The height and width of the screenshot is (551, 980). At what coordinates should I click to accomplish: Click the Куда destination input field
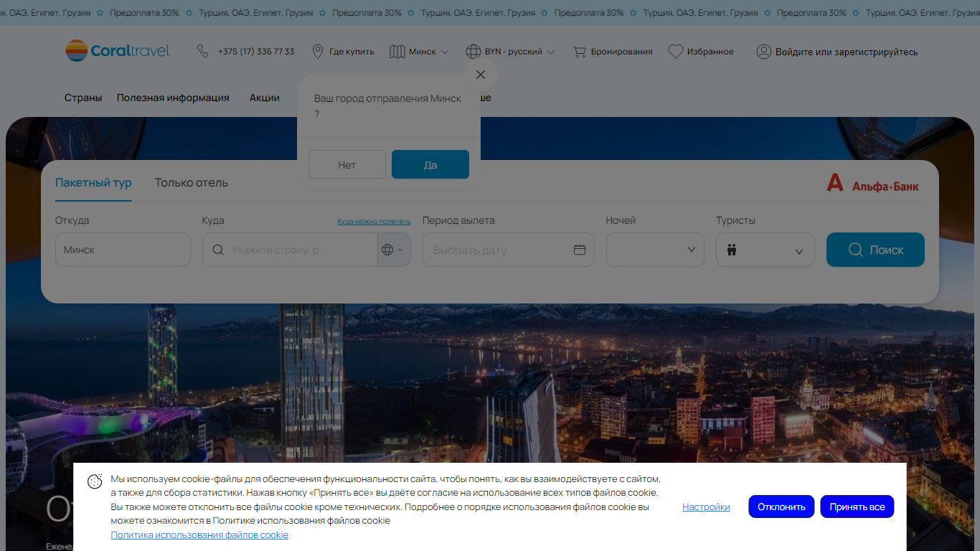[290, 250]
